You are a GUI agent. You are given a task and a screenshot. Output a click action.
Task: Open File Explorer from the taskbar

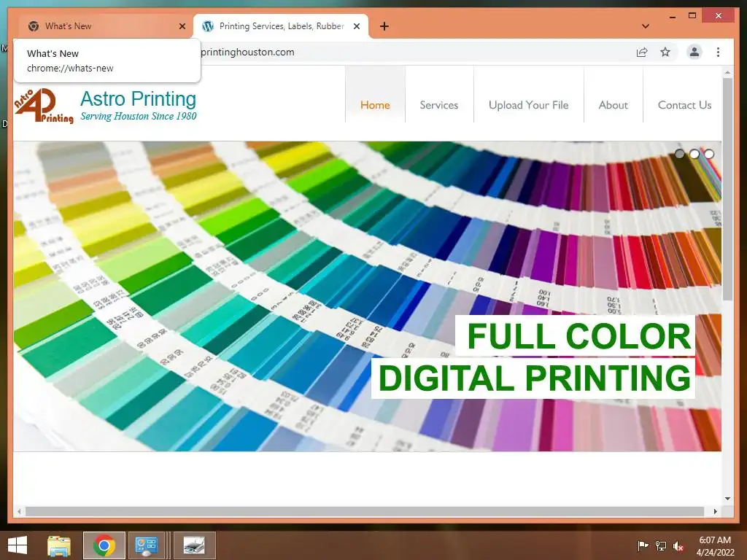pyautogui.click(x=59, y=545)
